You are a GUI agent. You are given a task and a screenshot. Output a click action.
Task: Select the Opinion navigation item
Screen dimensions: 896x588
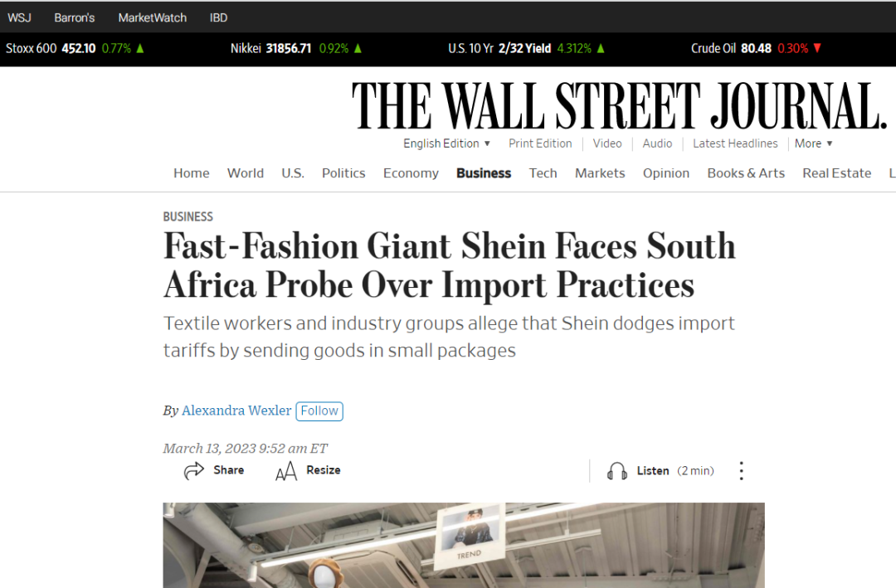[666, 173]
